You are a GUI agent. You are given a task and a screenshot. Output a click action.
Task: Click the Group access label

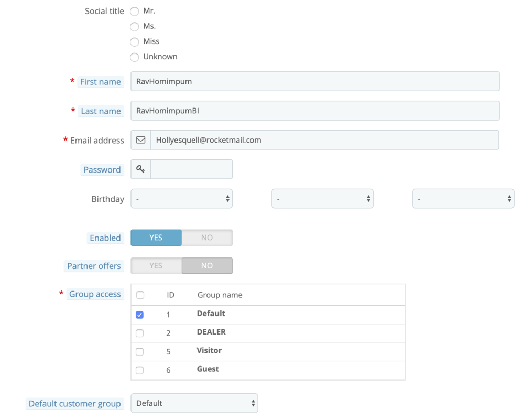tap(94, 294)
